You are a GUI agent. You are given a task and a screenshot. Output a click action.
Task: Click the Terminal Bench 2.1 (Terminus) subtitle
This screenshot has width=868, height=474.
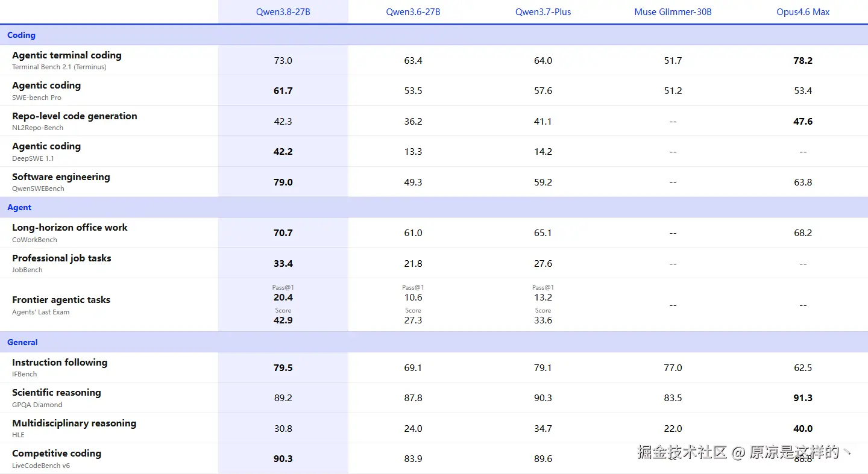tap(59, 67)
